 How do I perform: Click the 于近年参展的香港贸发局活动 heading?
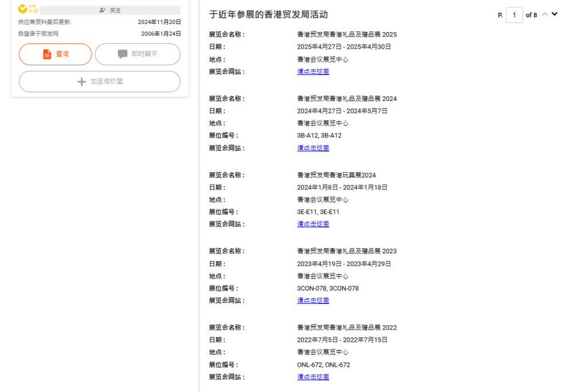pos(268,14)
